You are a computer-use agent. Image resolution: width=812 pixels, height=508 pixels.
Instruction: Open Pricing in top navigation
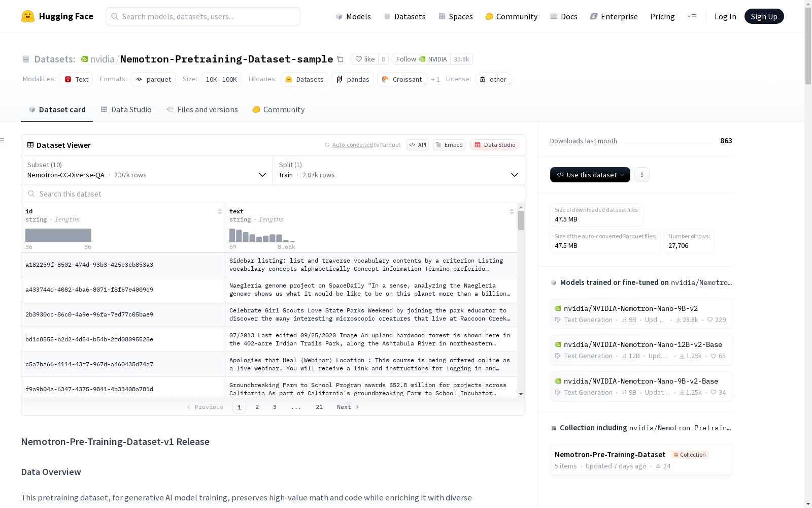pos(662,16)
